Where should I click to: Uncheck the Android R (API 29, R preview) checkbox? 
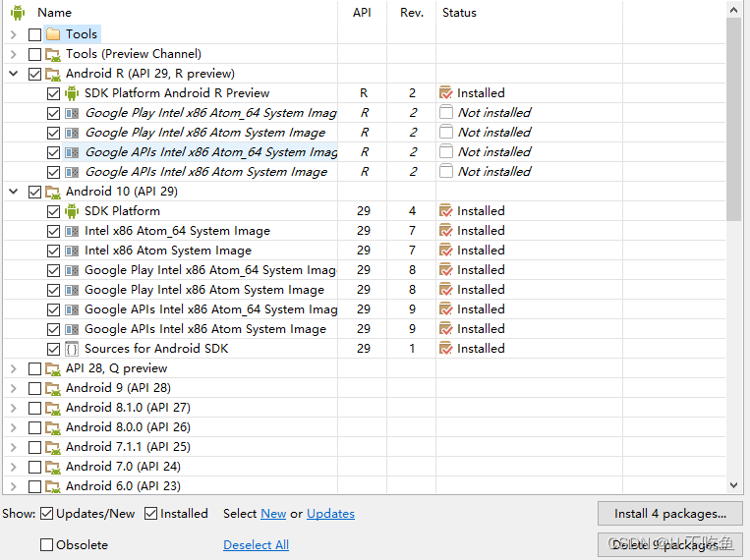coord(34,74)
